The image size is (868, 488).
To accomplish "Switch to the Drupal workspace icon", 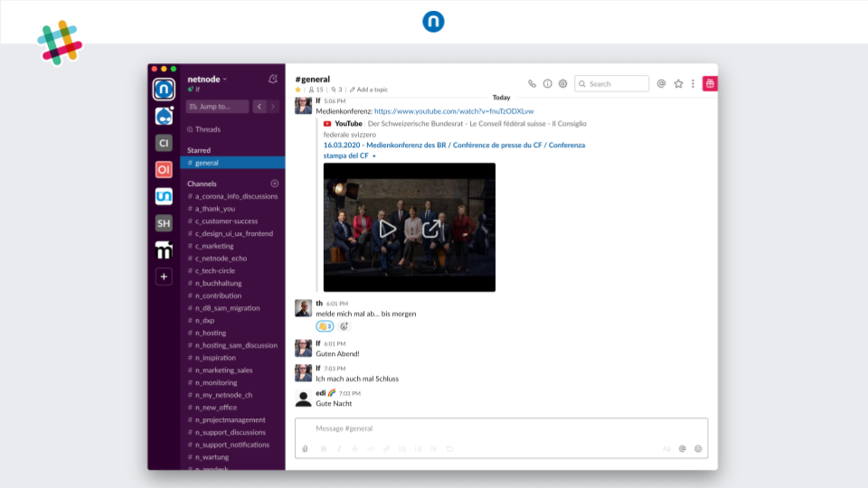I will point(164,116).
